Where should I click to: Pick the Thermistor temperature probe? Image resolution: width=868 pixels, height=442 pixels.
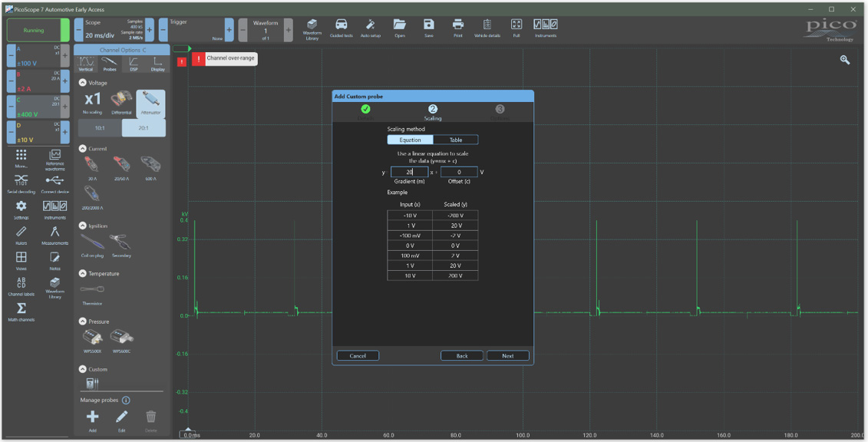(x=92, y=292)
